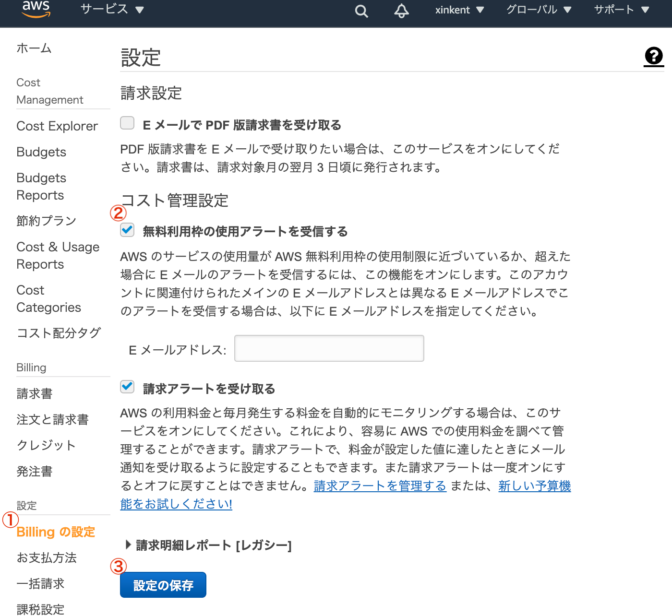The height and width of the screenshot is (616, 672).
Task: Open 課税設定 in sidebar
Action: point(40,609)
